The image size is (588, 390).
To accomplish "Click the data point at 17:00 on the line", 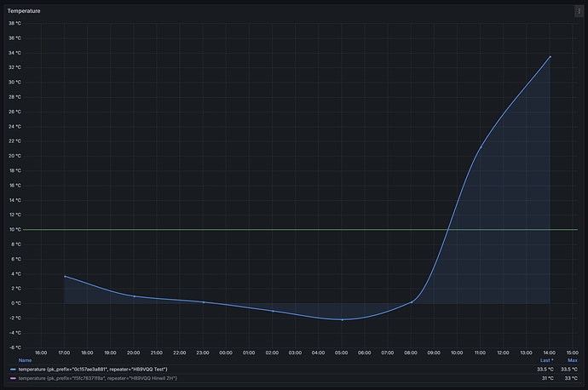I will (65, 276).
